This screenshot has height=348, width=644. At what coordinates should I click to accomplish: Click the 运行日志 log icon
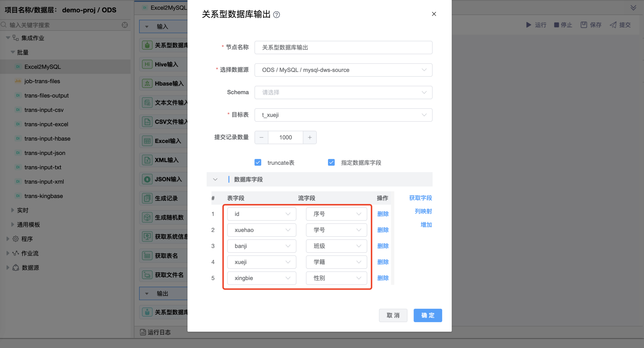point(143,332)
